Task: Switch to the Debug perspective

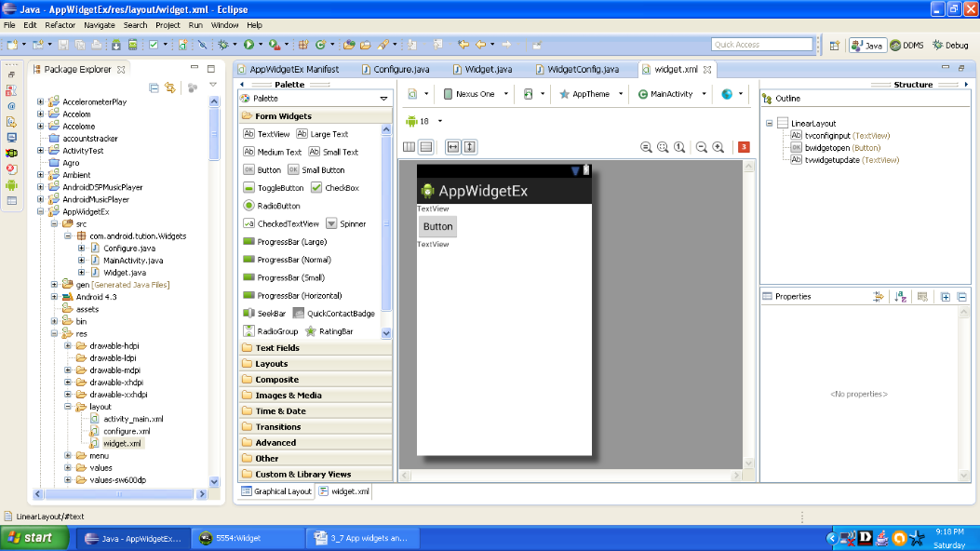Action: pos(950,45)
